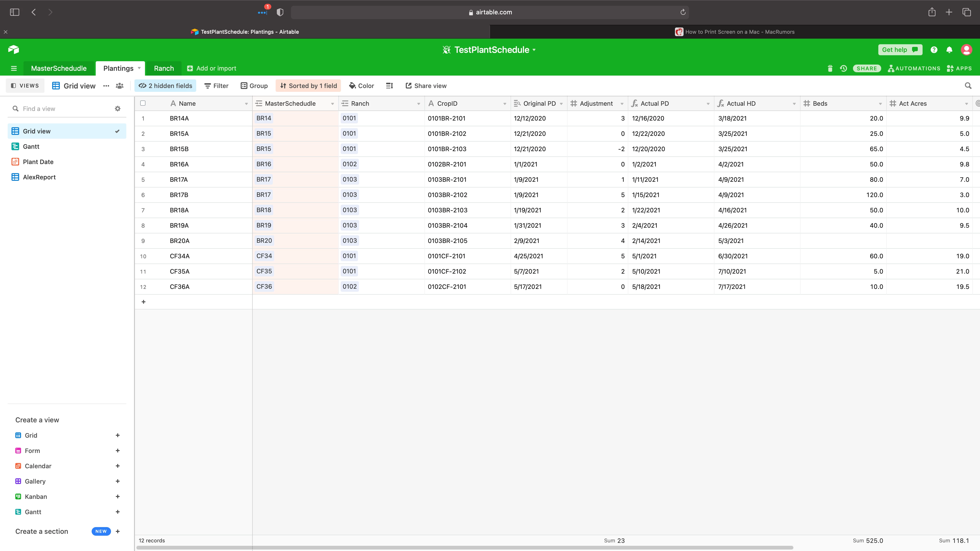The height and width of the screenshot is (551, 980).
Task: Open APPS panel
Action: [959, 68]
